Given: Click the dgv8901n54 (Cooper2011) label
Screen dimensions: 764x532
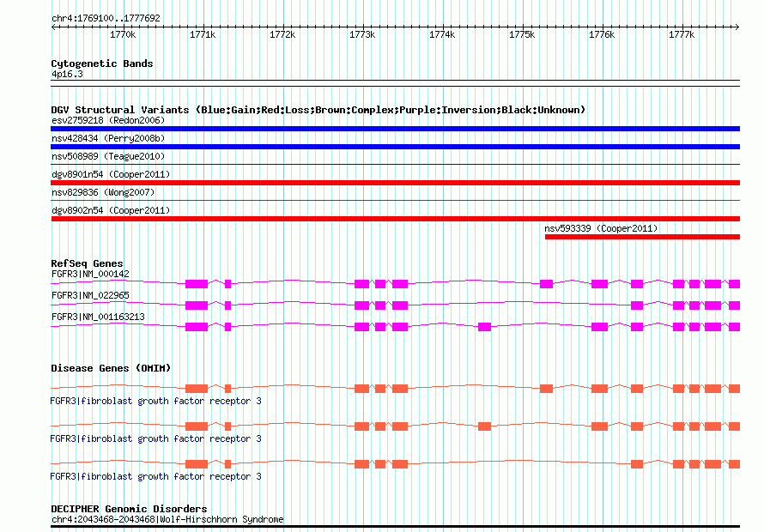Looking at the screenshot, I should (x=111, y=174).
